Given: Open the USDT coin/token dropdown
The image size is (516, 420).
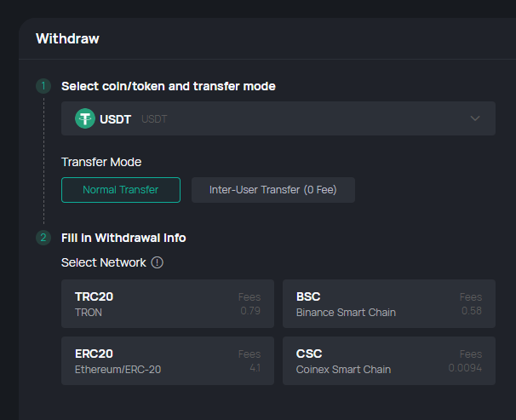Looking at the screenshot, I should click(278, 118).
